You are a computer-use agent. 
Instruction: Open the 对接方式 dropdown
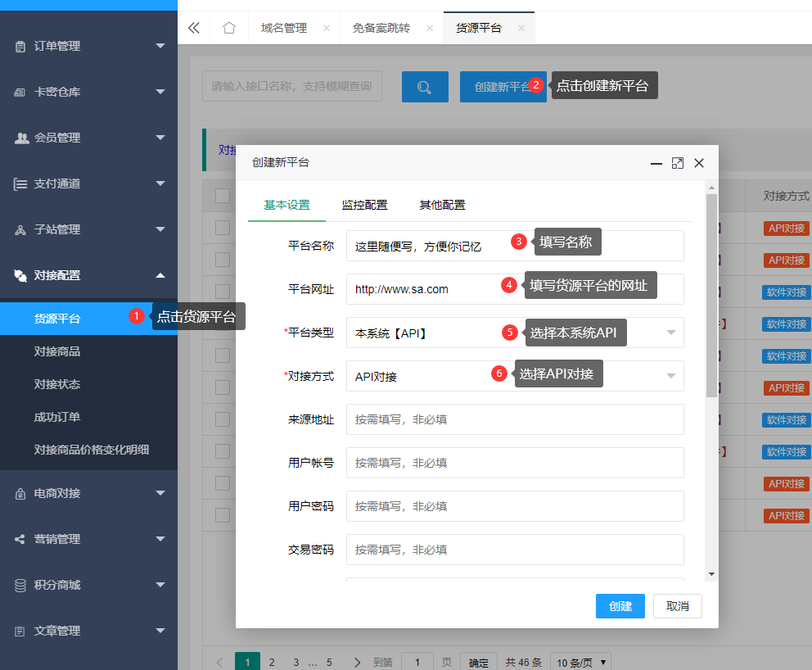tap(515, 376)
